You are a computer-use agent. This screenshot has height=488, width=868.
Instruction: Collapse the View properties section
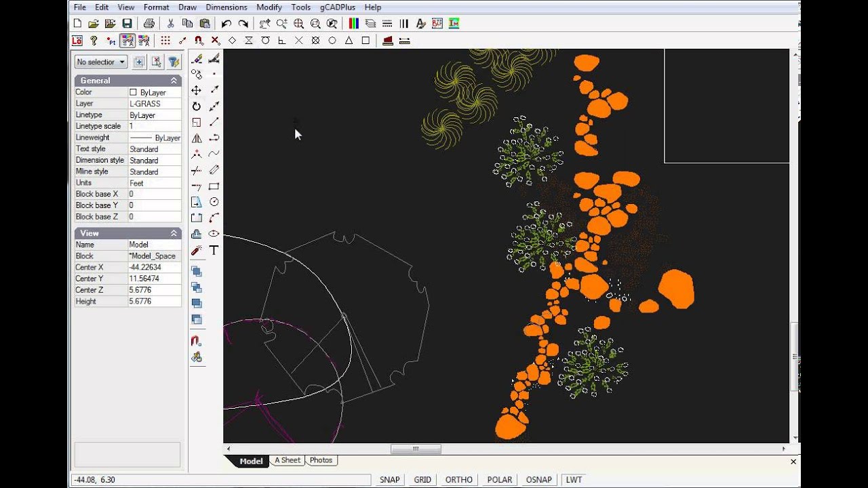(x=174, y=233)
